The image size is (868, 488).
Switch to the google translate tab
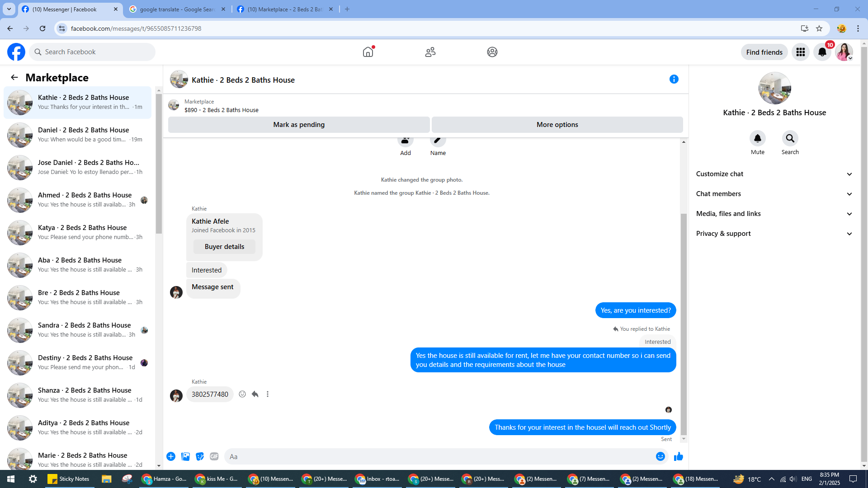(177, 9)
